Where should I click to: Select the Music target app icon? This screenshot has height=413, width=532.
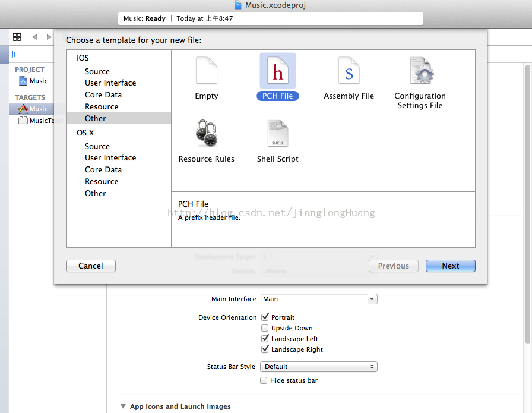coord(23,109)
